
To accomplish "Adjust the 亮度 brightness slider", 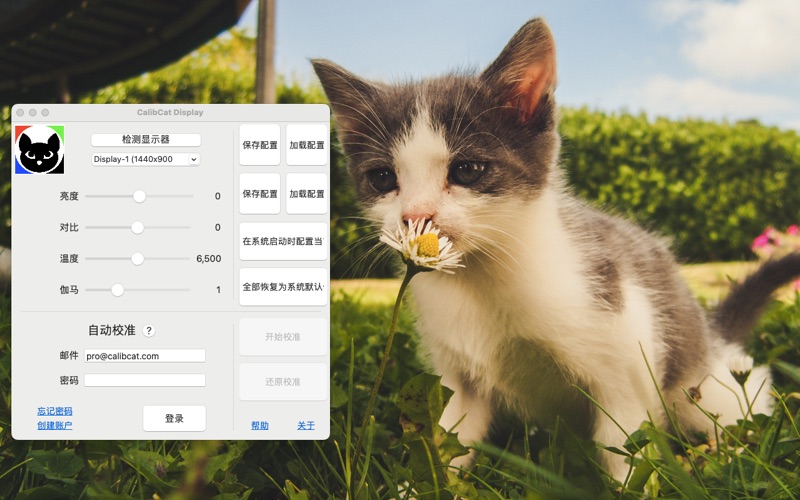I will click(139, 196).
